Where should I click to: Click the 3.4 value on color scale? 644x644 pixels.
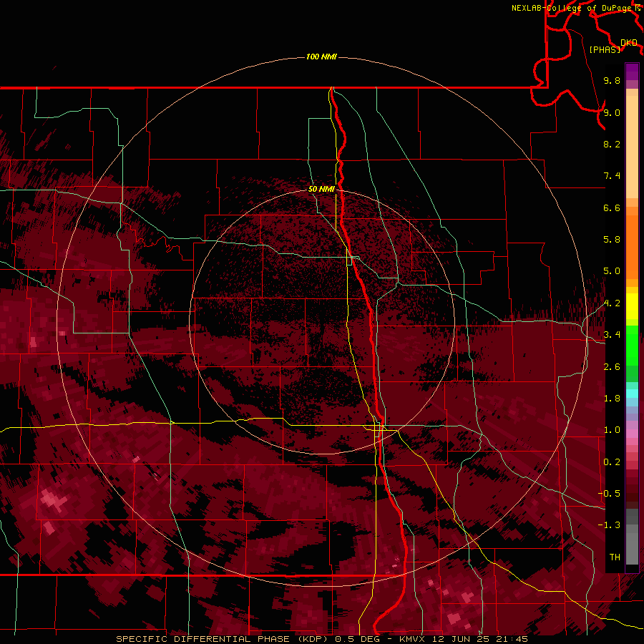pyautogui.click(x=612, y=335)
